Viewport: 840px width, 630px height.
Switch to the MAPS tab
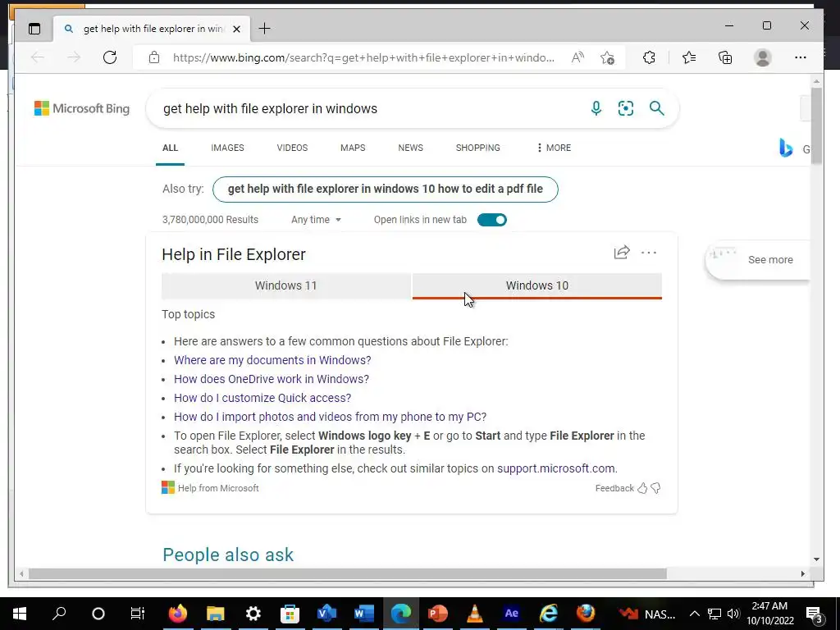coord(353,148)
